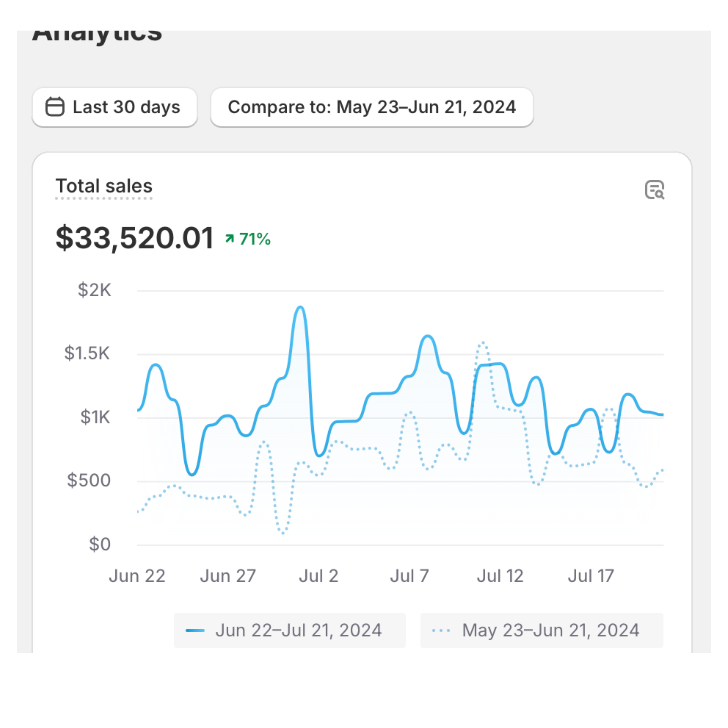
Task: Click the Total sales heading link
Action: [x=104, y=186]
